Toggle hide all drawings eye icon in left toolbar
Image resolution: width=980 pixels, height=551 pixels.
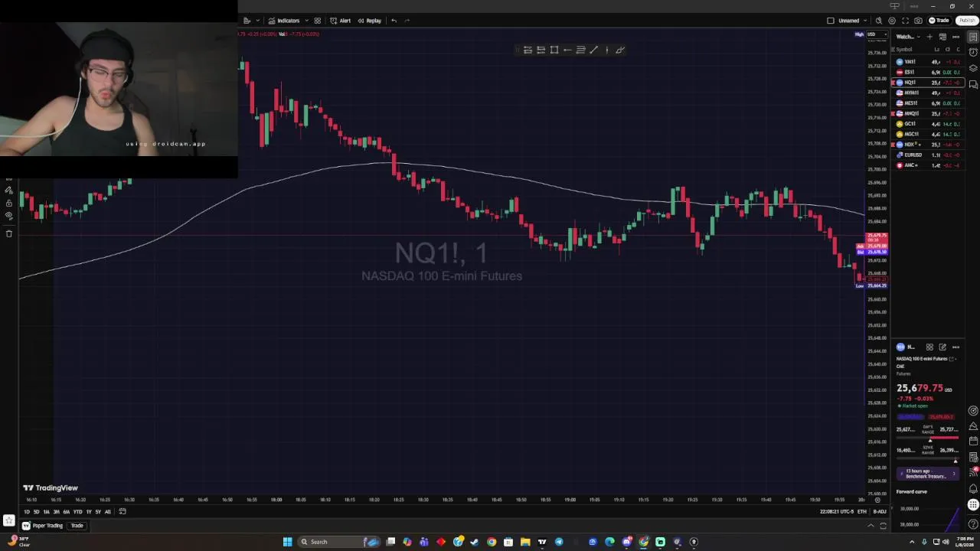8,216
